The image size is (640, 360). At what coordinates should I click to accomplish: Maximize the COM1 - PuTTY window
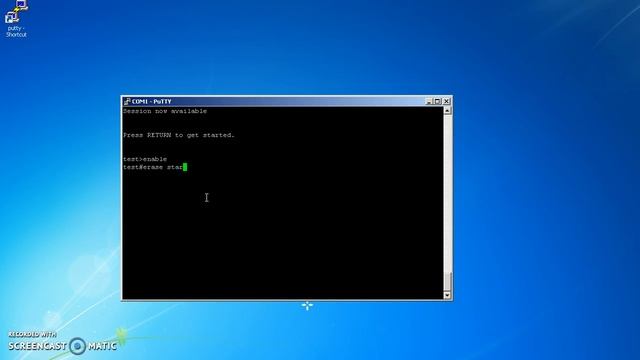point(438,101)
